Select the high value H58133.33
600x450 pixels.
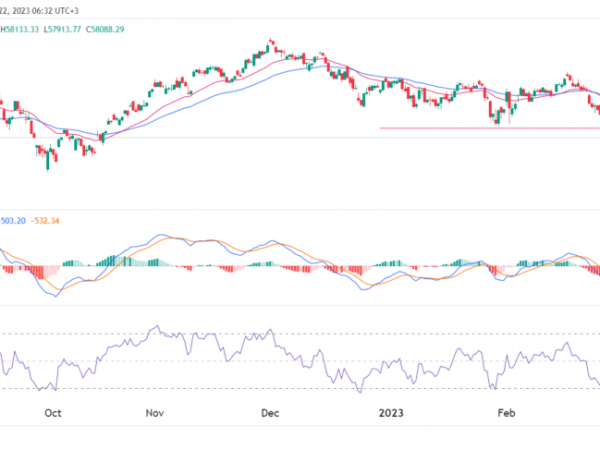(20, 29)
